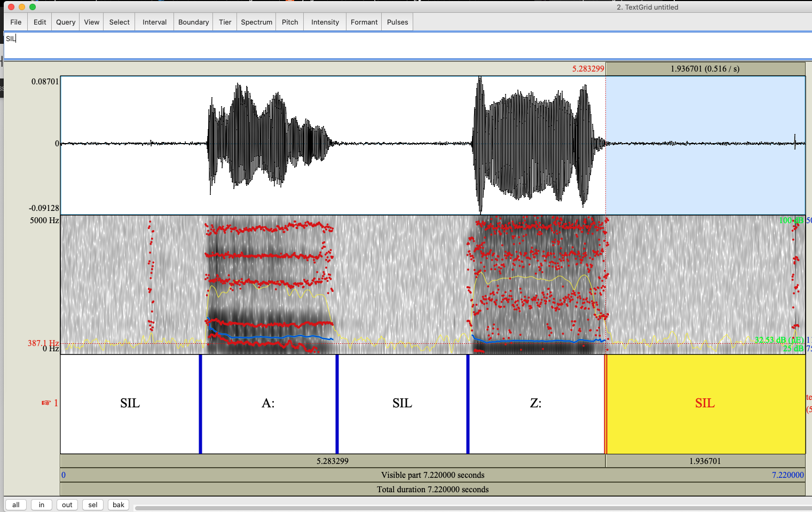Screen dimensions: 812x512
Task: Click the 'in' zoom button
Action: (42, 505)
